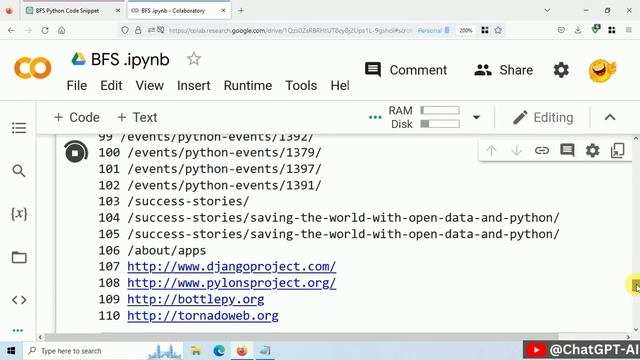
Task: List all browser tabs chevron
Action: (x=547, y=11)
